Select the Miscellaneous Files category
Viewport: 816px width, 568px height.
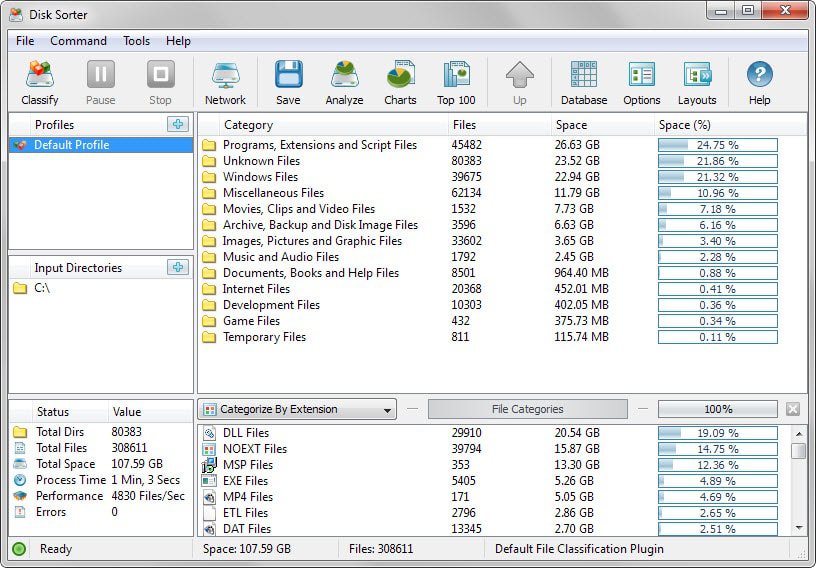(x=502, y=193)
